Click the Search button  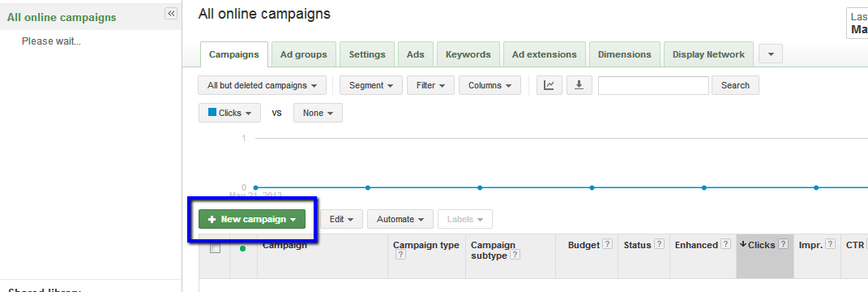pos(735,85)
